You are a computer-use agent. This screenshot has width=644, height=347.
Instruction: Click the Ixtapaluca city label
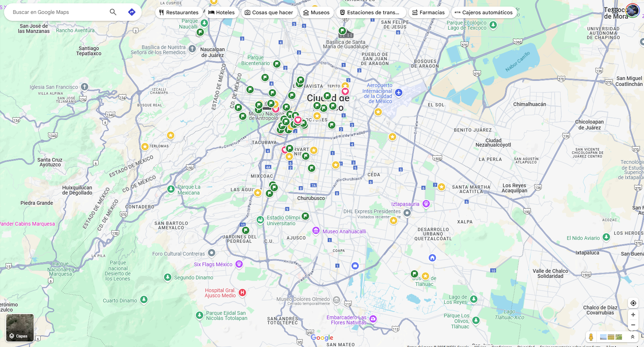(x=587, y=253)
